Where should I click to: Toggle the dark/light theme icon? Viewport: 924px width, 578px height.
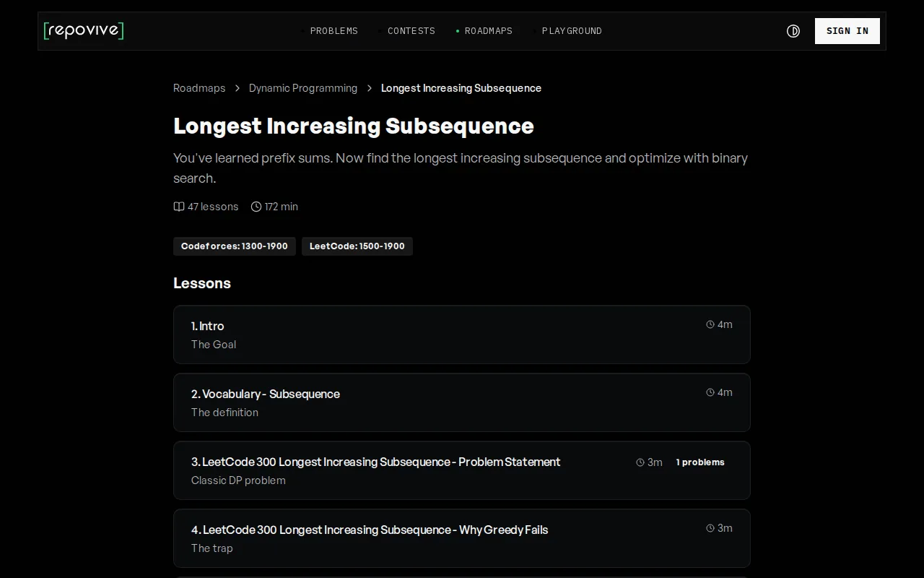pyautogui.click(x=793, y=31)
